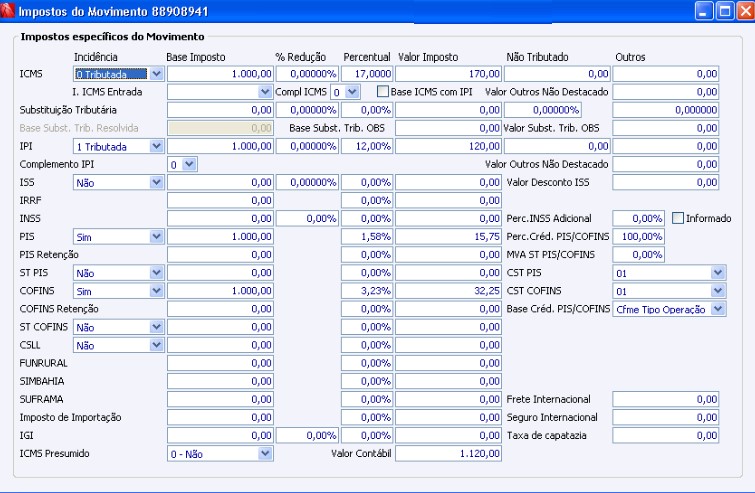Open the Compl ICMS dropdown

click(x=352, y=91)
